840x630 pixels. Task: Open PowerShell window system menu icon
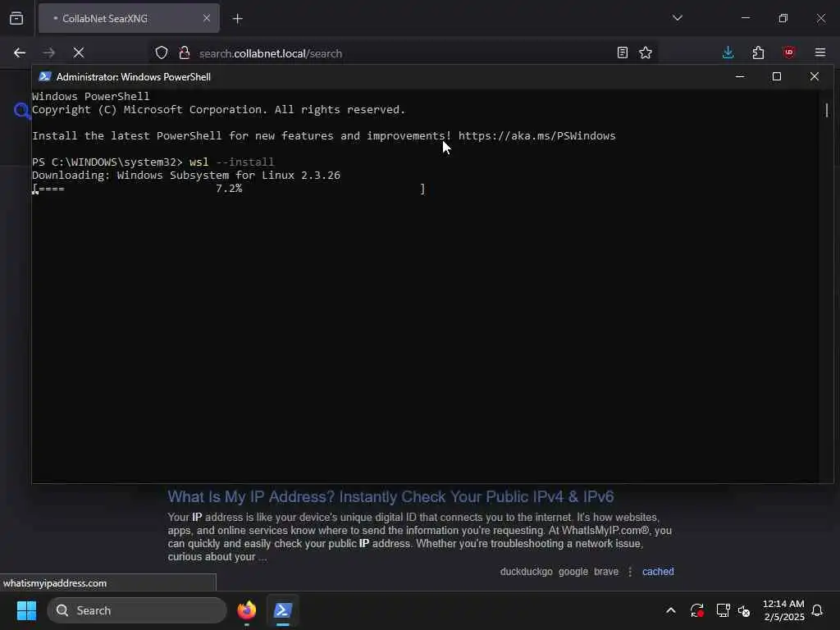[45, 76]
